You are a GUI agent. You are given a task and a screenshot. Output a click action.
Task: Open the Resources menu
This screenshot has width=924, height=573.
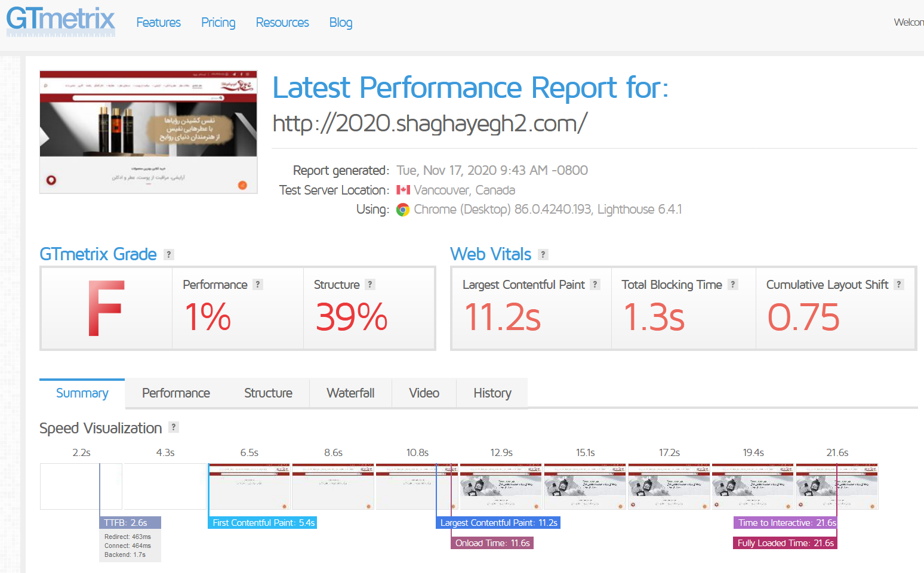click(x=282, y=23)
